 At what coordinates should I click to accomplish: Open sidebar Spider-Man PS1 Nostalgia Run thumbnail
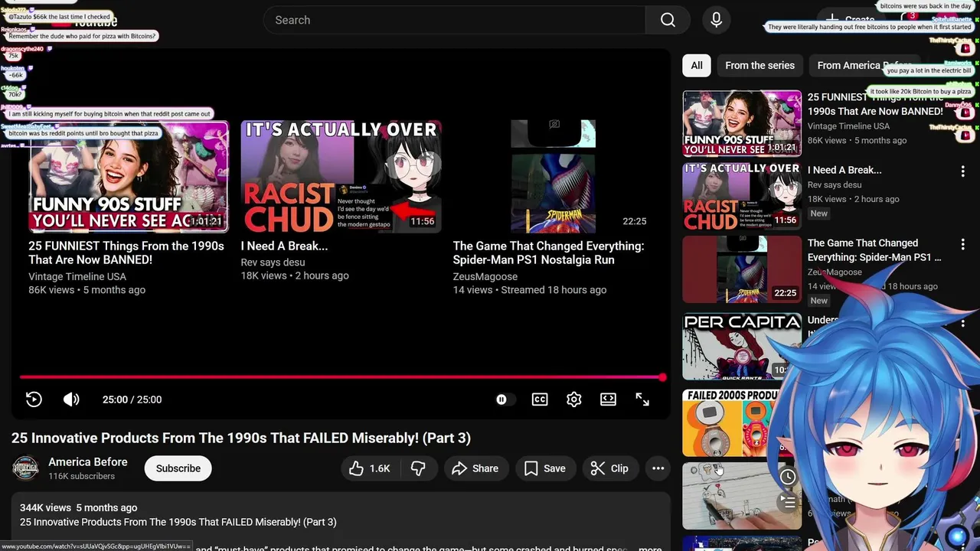point(742,269)
